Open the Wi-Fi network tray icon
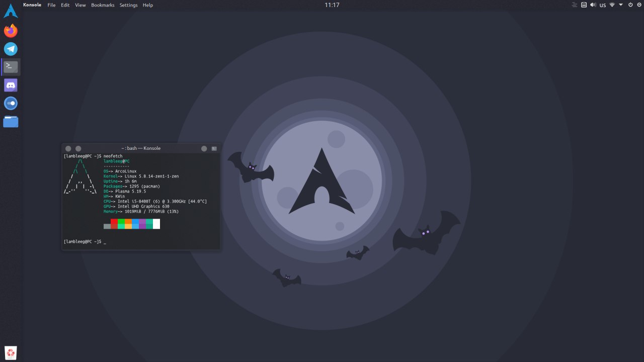The width and height of the screenshot is (644, 362). [612, 5]
